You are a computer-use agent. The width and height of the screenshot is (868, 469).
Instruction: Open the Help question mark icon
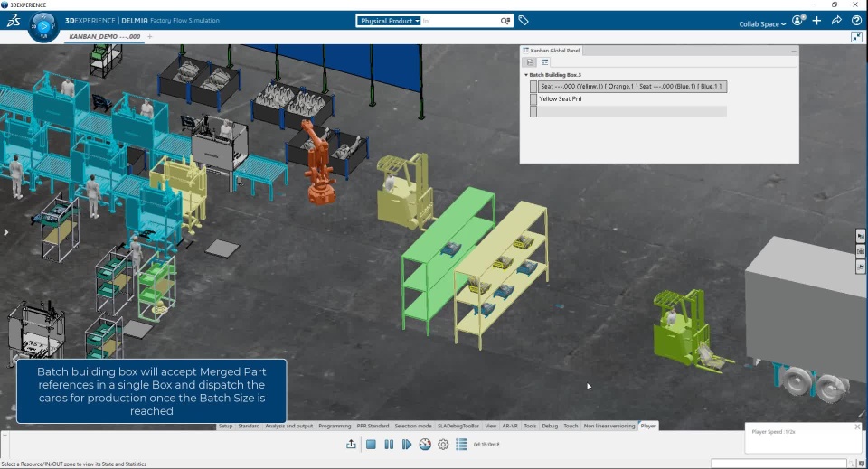click(x=856, y=21)
